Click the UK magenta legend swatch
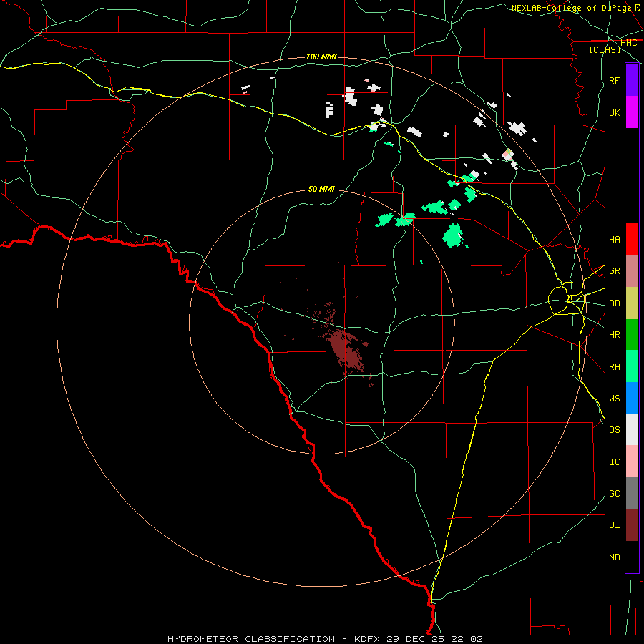This screenshot has height=644, width=644. (x=632, y=112)
